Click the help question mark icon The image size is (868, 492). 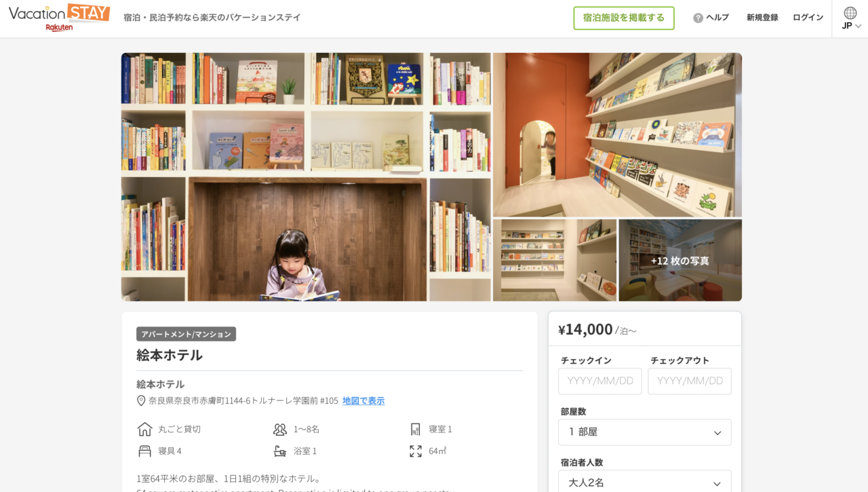click(x=698, y=18)
